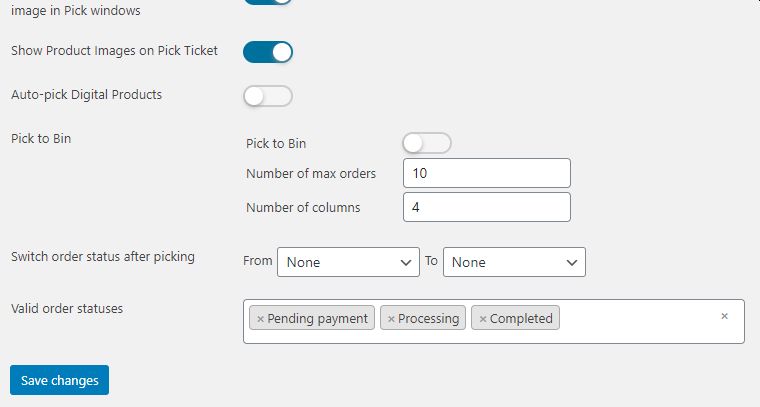
Task: Select the Pending payment tag text
Action: coord(318,319)
